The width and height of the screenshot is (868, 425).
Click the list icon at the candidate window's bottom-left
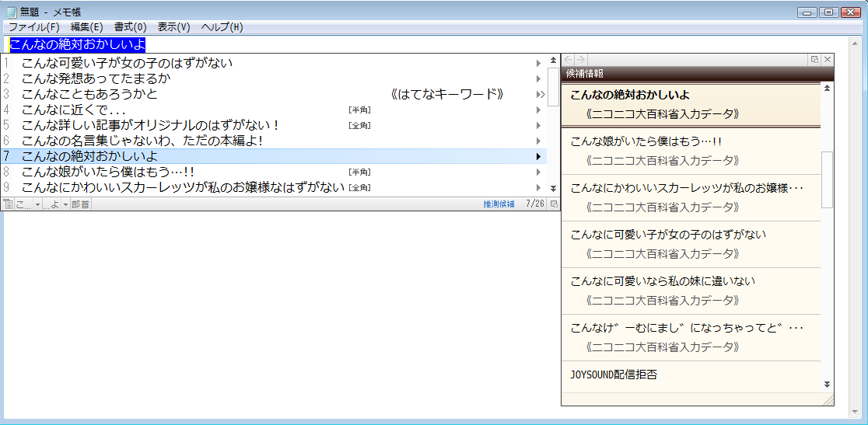(8, 204)
